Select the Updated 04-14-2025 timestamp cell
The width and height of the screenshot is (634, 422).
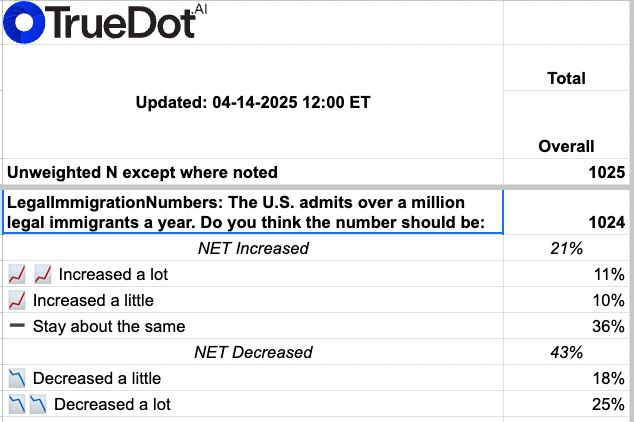coord(253,102)
